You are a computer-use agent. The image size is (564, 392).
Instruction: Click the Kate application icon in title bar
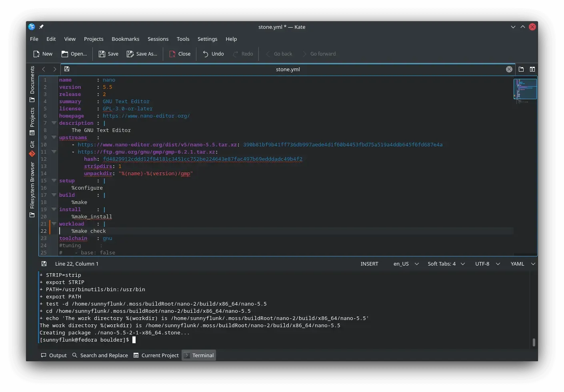32,27
